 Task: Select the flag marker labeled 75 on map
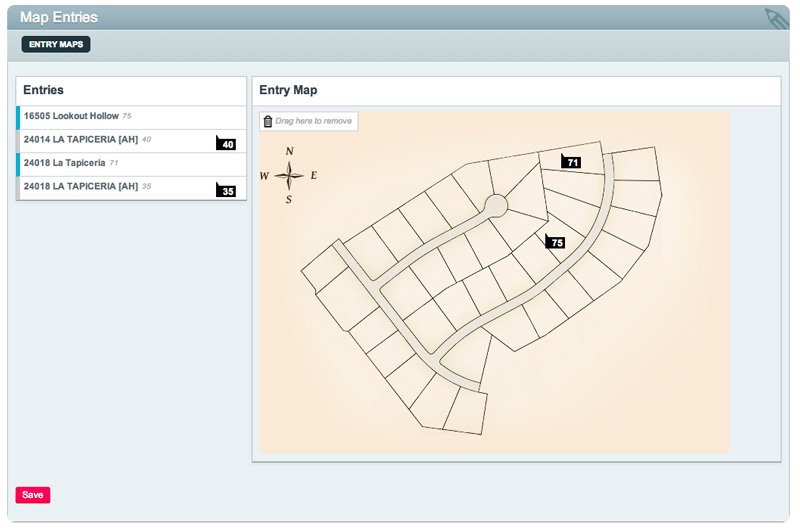pyautogui.click(x=555, y=241)
